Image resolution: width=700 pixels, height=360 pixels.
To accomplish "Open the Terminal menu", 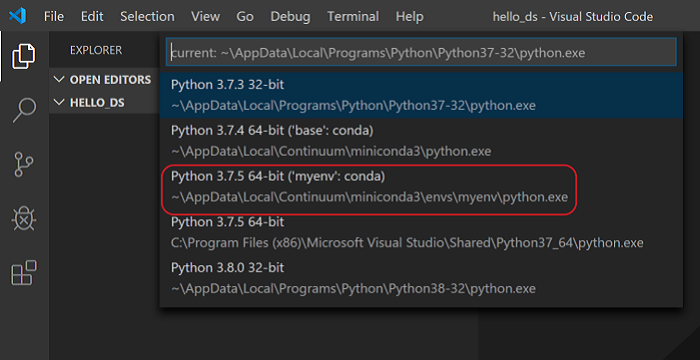I will point(353,17).
